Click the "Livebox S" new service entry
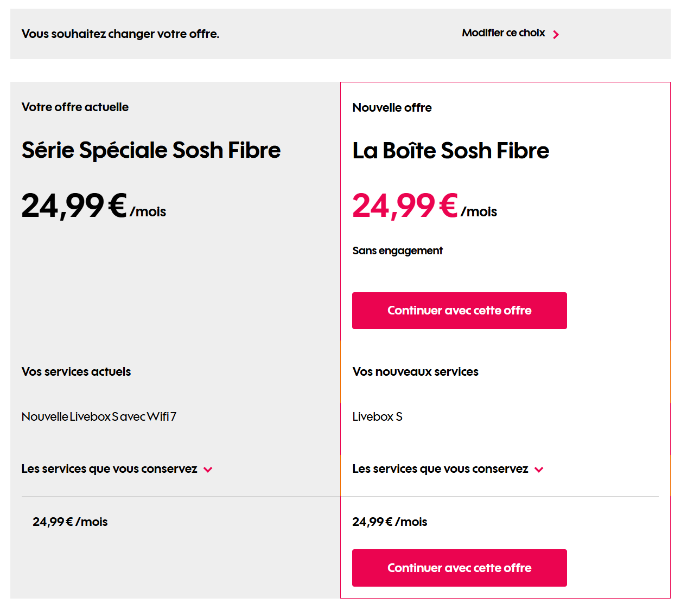Image resolution: width=700 pixels, height=604 pixels. click(377, 417)
